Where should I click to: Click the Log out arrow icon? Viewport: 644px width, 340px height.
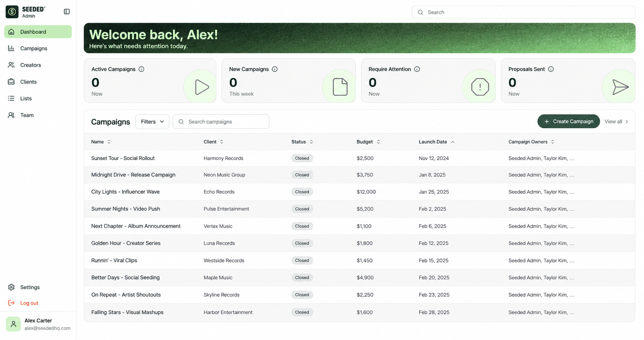(x=11, y=303)
